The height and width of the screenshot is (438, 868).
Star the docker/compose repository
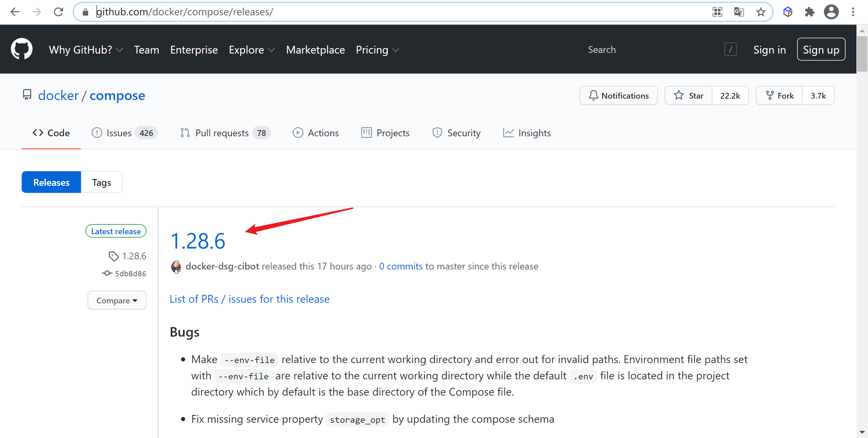click(x=688, y=96)
